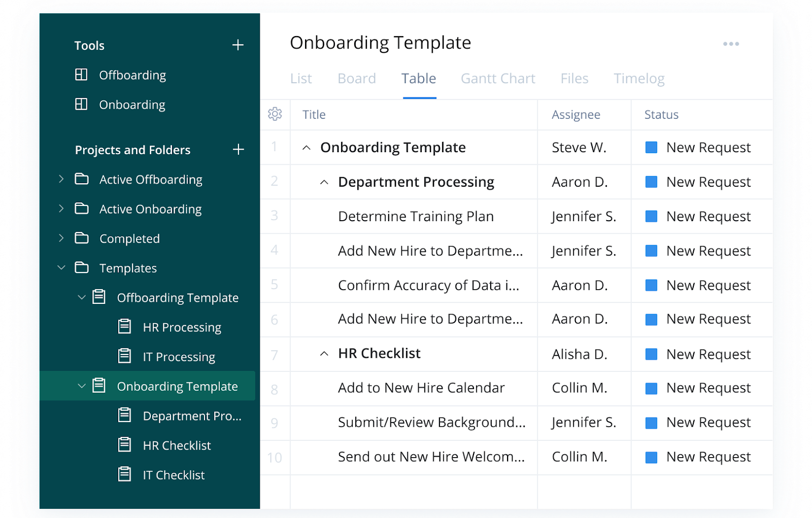Select the Add to New Hire Calendar task

tap(421, 388)
